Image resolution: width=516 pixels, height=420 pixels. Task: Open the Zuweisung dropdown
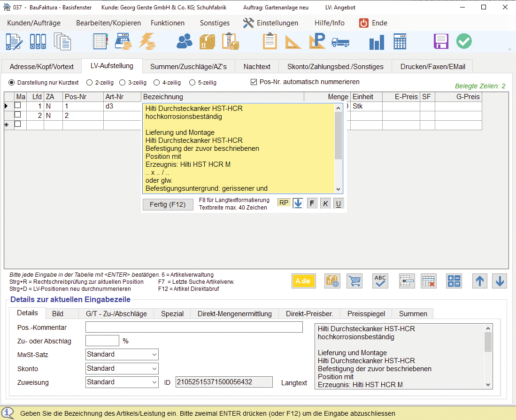(x=122, y=382)
